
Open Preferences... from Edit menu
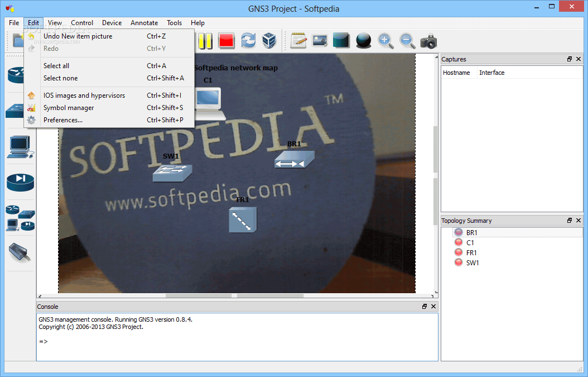pyautogui.click(x=109, y=120)
